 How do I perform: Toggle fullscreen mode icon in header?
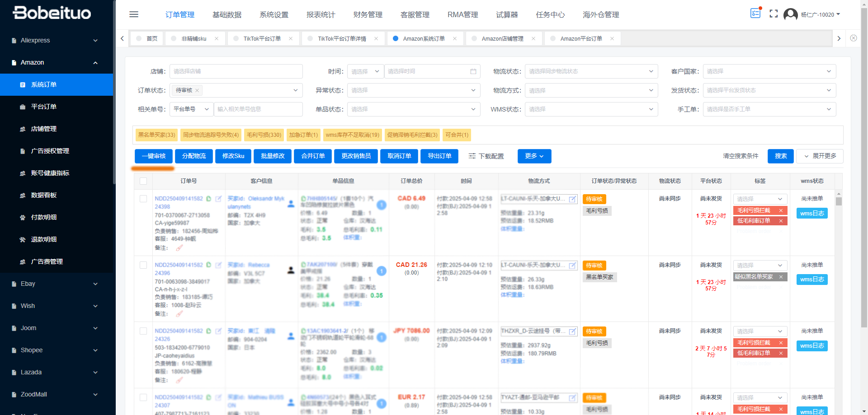[x=774, y=14]
